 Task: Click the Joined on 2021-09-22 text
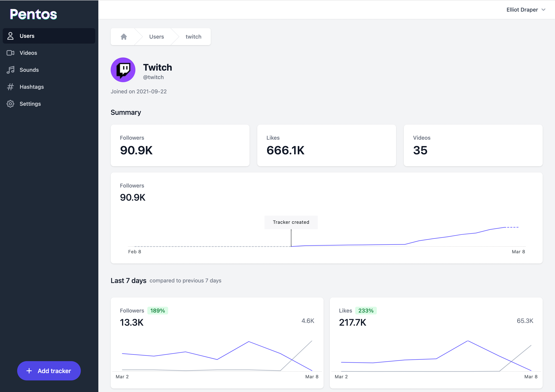click(138, 91)
